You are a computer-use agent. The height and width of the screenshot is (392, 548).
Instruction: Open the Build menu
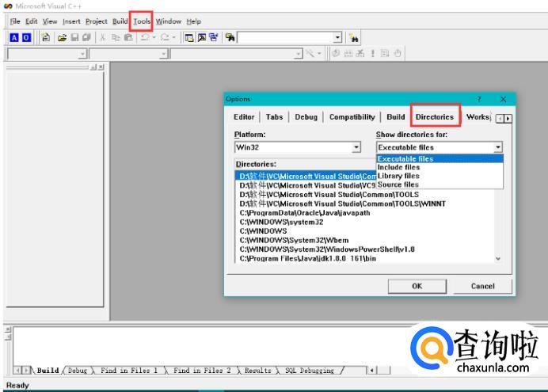[x=120, y=21]
